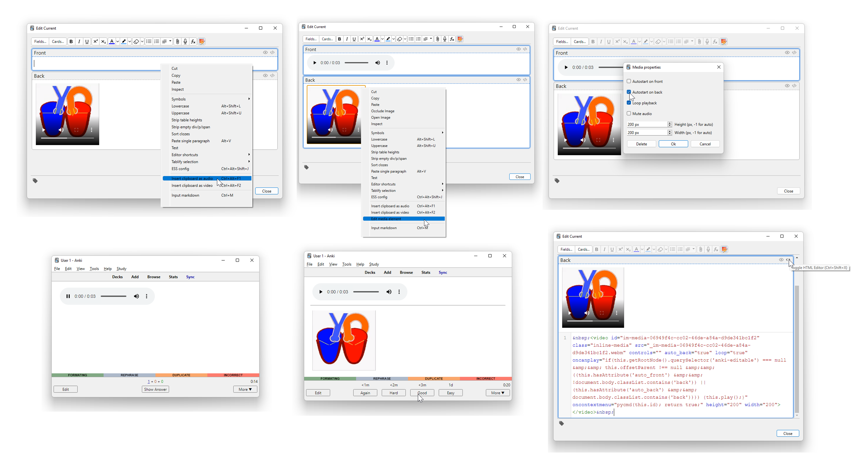868x468 pixels.
Task: Select Insert clipboard as video
Action: (x=192, y=185)
